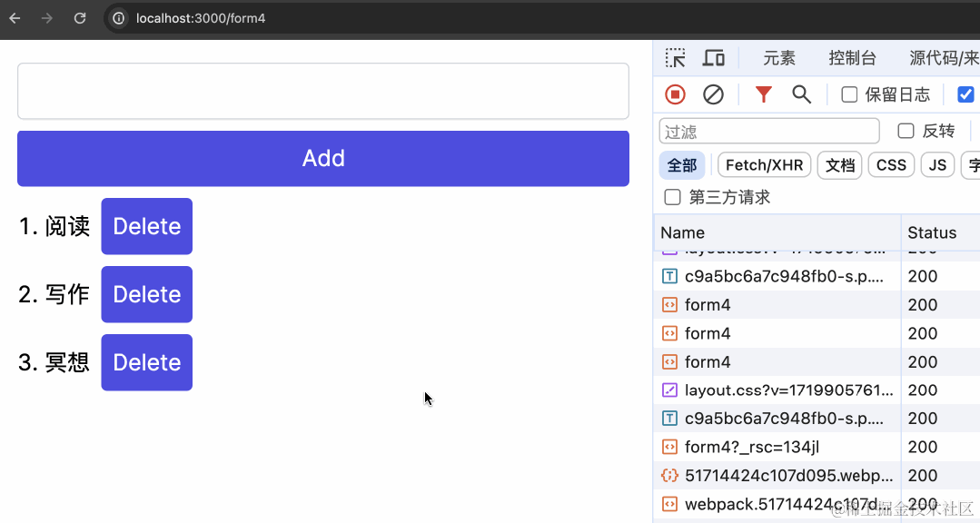Activate the inspect element selector icon
The width and height of the screenshot is (980, 523).
675,58
